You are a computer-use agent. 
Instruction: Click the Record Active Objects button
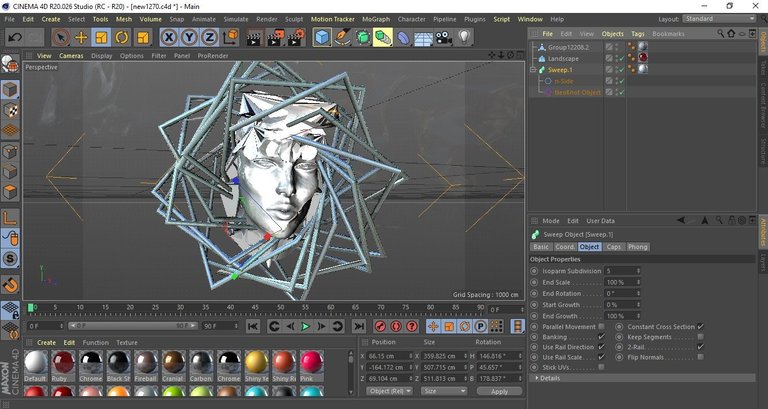380,326
